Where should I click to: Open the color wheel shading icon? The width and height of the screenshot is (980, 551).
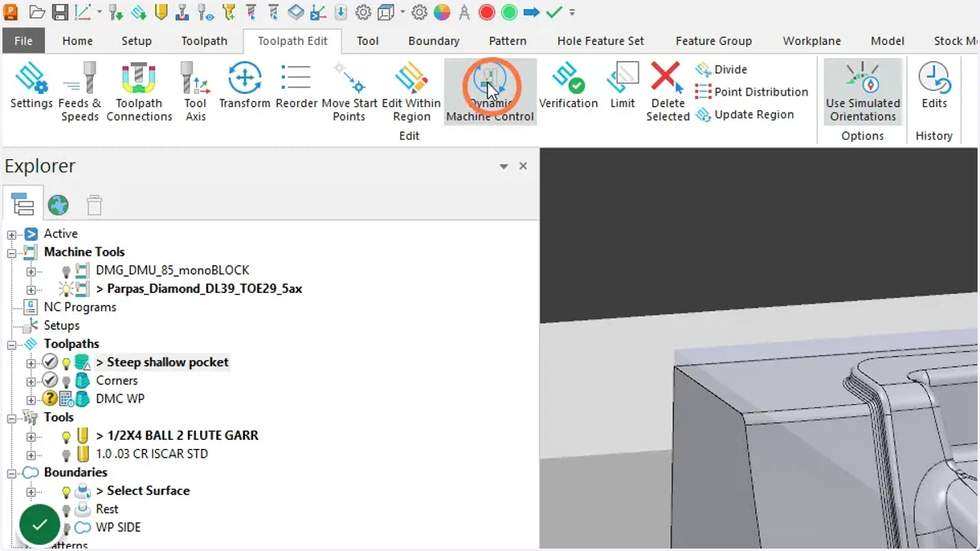pos(442,12)
